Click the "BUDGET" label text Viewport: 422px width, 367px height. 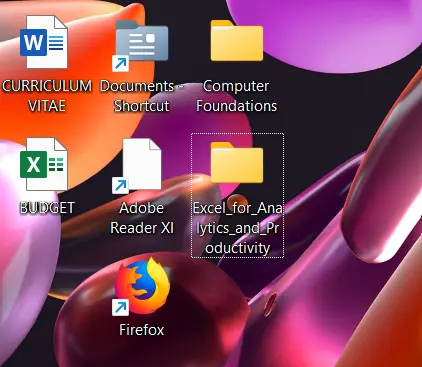(x=47, y=208)
